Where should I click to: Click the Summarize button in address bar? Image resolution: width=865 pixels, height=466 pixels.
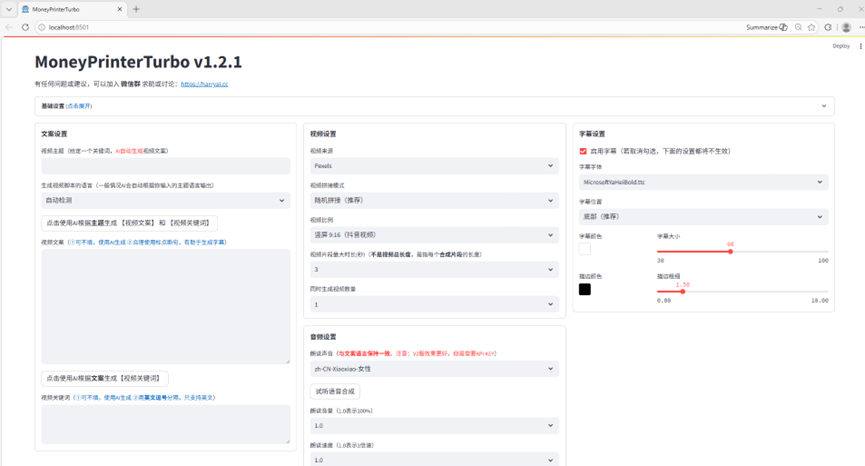click(x=766, y=27)
